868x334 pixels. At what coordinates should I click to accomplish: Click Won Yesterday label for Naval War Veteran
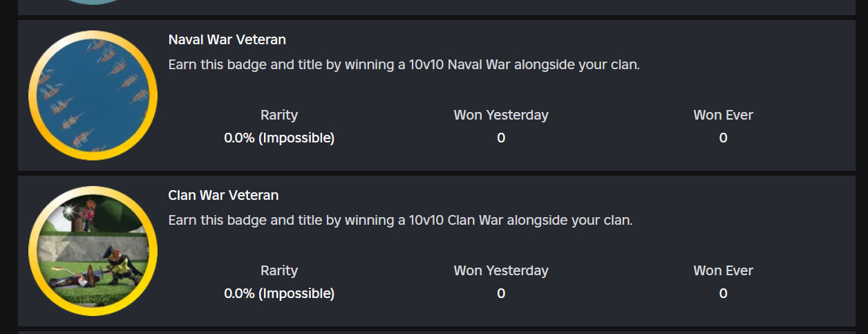click(501, 115)
